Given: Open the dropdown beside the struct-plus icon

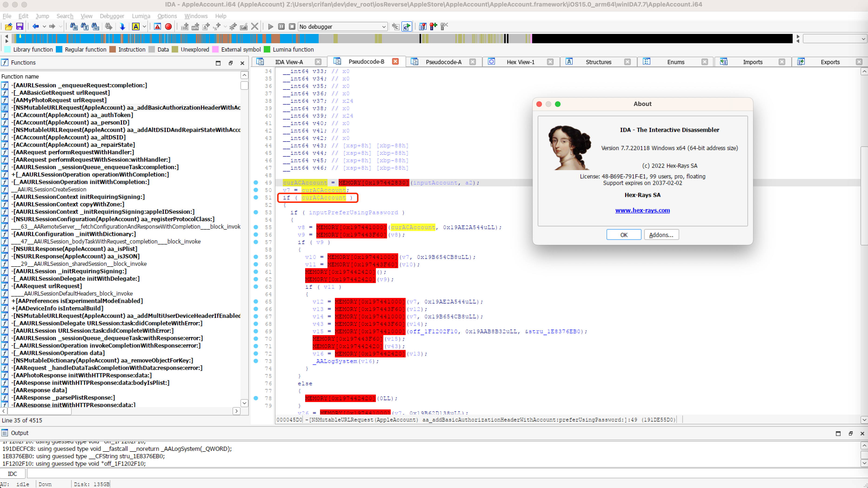Looking at the screenshot, I should 225,26.
